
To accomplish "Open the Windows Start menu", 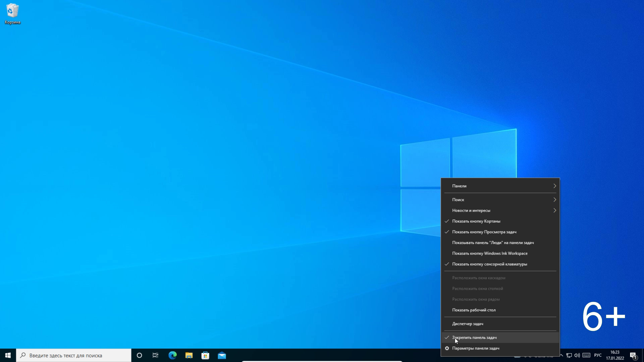I will (x=8, y=355).
